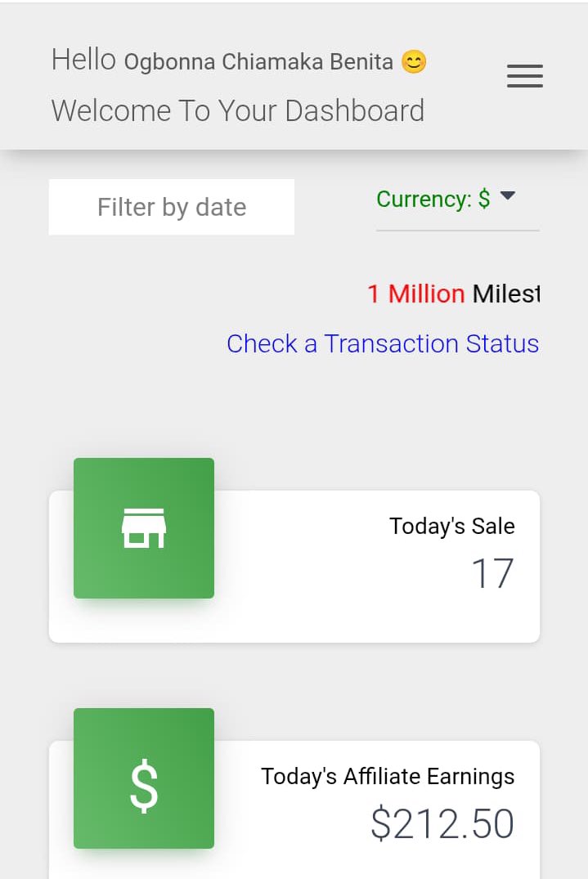Select the Today's Sale label
This screenshot has width=588, height=879.
coord(451,527)
